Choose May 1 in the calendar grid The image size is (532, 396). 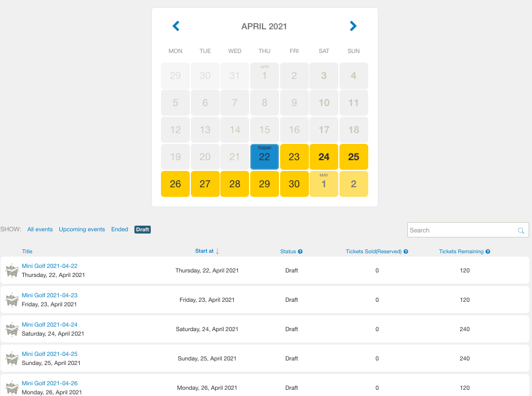(324, 184)
